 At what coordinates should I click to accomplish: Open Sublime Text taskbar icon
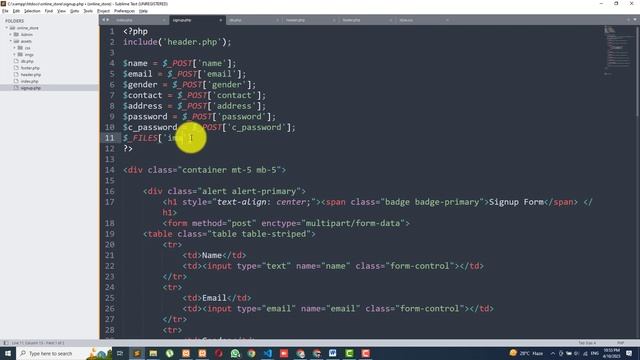(137, 353)
